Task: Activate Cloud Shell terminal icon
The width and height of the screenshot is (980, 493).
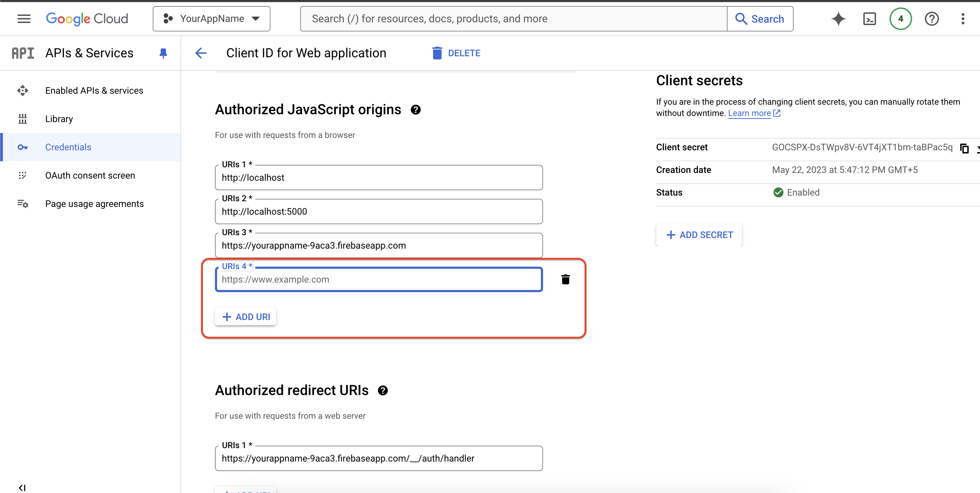Action: (x=869, y=19)
